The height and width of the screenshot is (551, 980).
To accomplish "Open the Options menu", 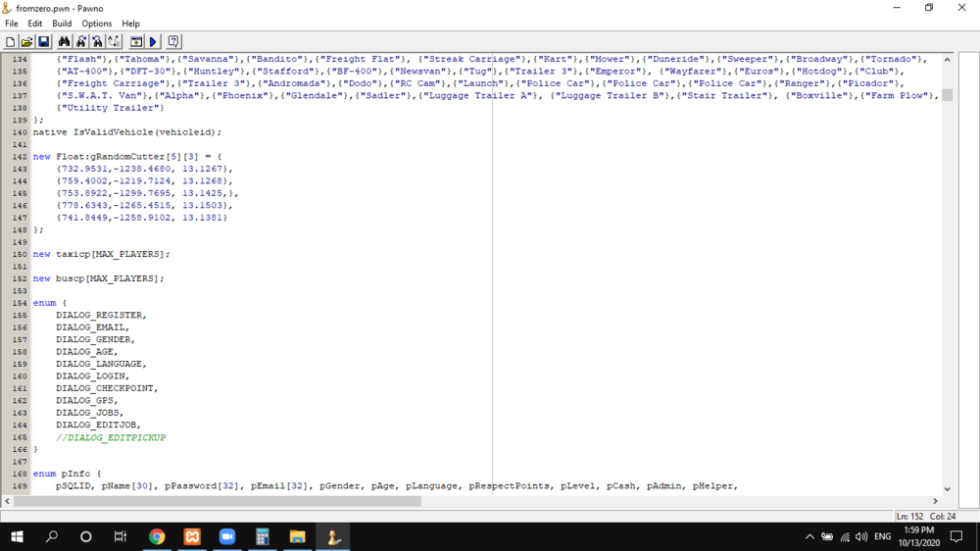I will pyautogui.click(x=96, y=24).
